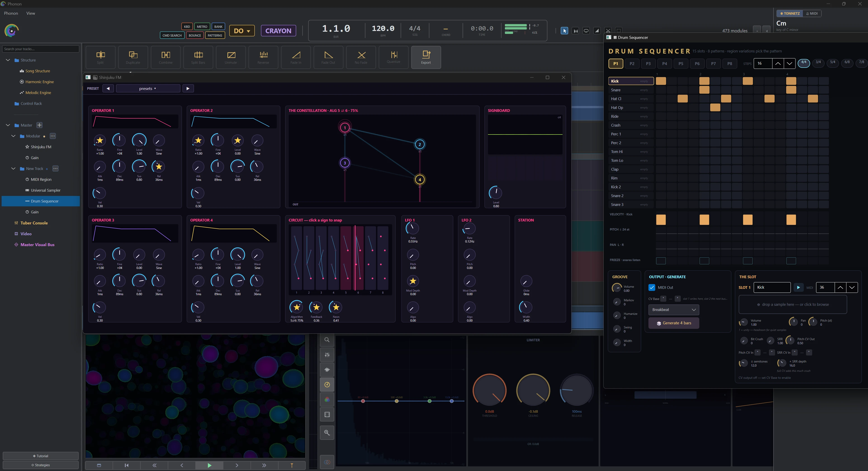Toggle first Kick step in sequencer

tap(661, 81)
